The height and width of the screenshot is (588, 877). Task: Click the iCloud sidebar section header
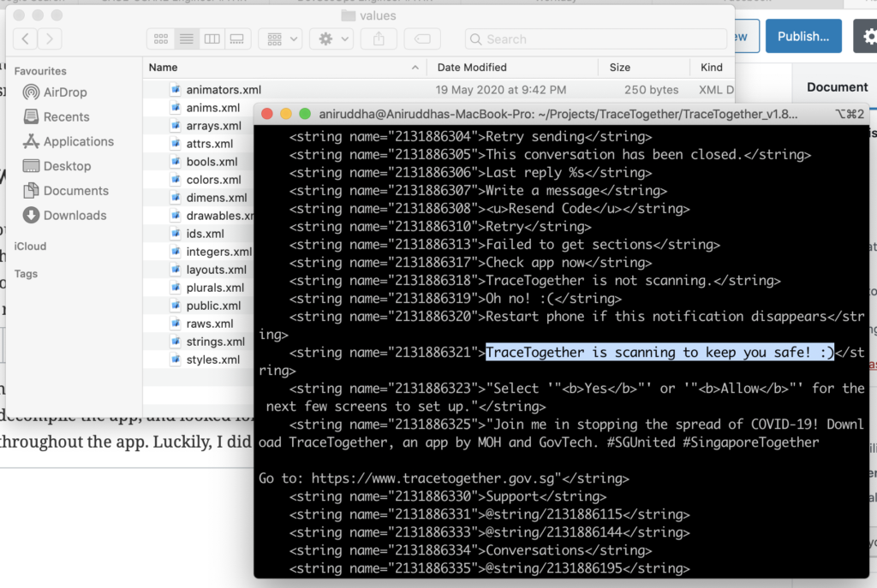pos(30,246)
